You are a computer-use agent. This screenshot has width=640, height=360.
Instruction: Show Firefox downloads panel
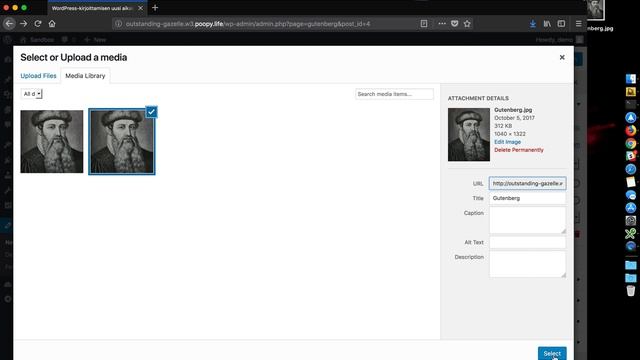point(533,24)
